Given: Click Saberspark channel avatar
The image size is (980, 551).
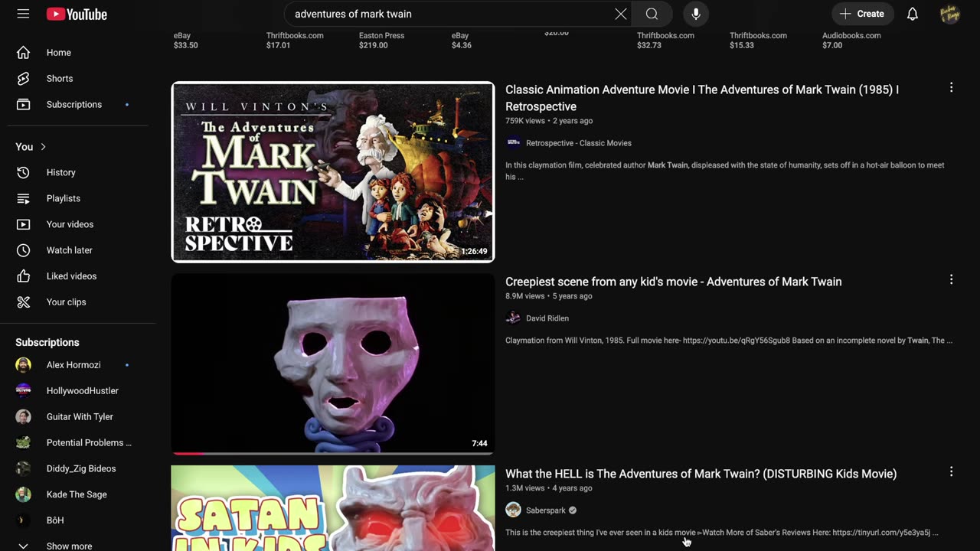Looking at the screenshot, I should (513, 510).
